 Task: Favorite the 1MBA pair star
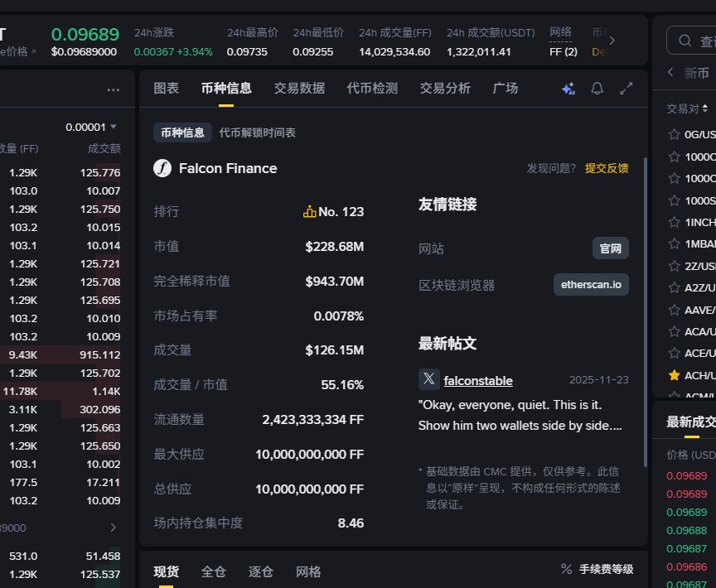point(674,244)
